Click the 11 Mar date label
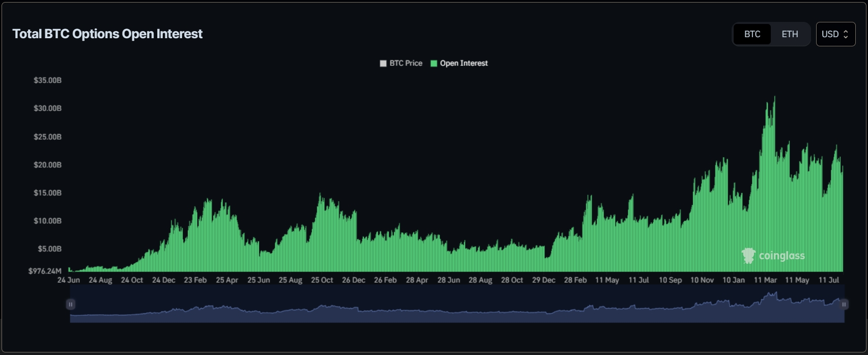This screenshot has height=355, width=868. tap(765, 280)
